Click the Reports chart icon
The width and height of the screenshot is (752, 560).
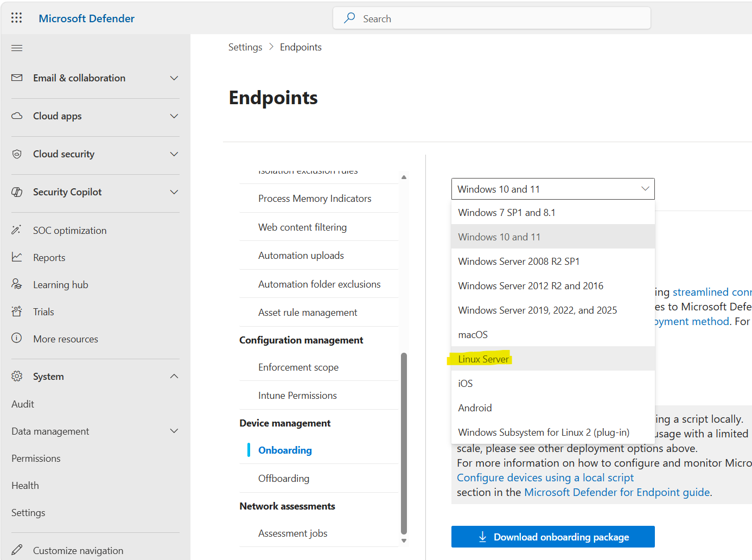[17, 257]
